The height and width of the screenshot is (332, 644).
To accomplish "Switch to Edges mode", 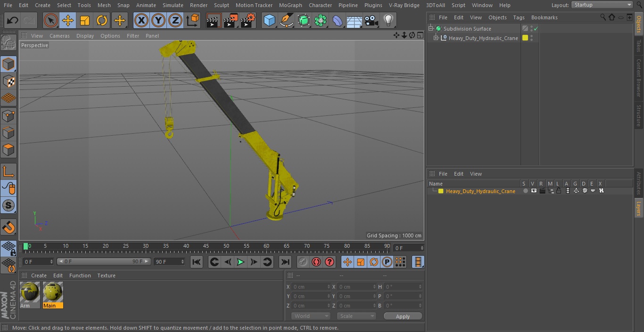I will 8,132.
